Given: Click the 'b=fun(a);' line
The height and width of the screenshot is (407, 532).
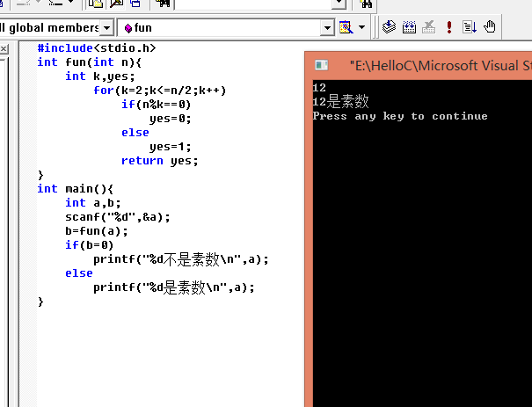Looking at the screenshot, I should coord(97,231).
